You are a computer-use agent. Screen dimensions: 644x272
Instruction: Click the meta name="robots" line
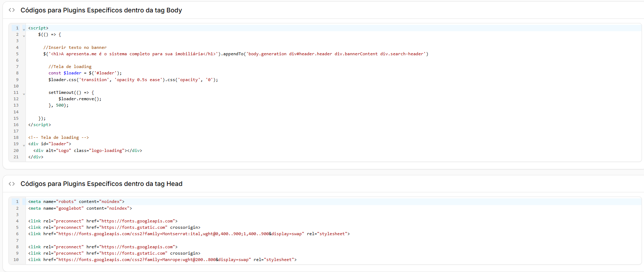[x=76, y=202]
